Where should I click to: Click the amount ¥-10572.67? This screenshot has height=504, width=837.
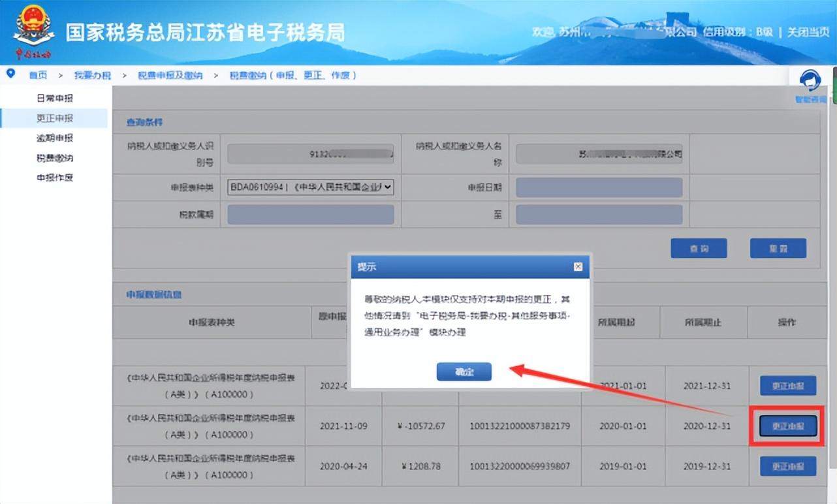tap(420, 426)
